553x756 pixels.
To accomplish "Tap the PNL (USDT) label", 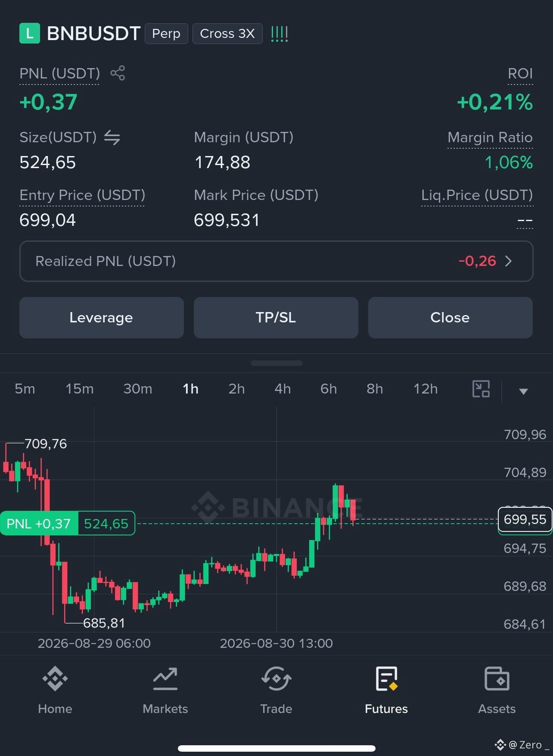I will pyautogui.click(x=59, y=74).
